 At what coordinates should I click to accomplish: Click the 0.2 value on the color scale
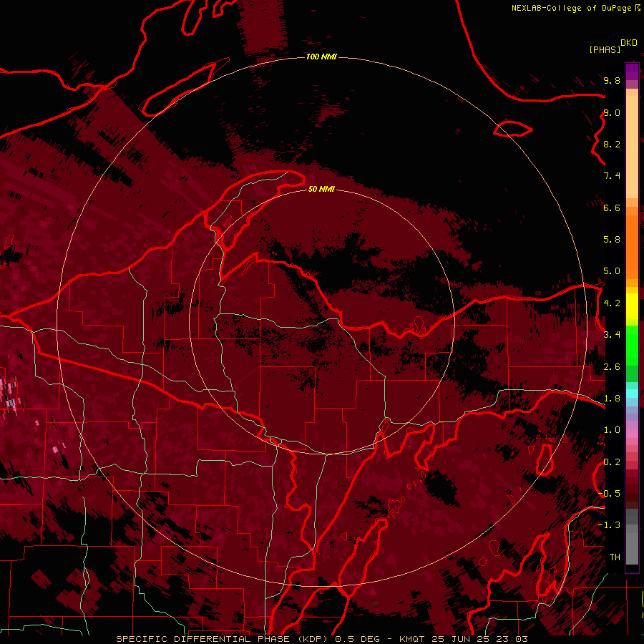(612, 462)
